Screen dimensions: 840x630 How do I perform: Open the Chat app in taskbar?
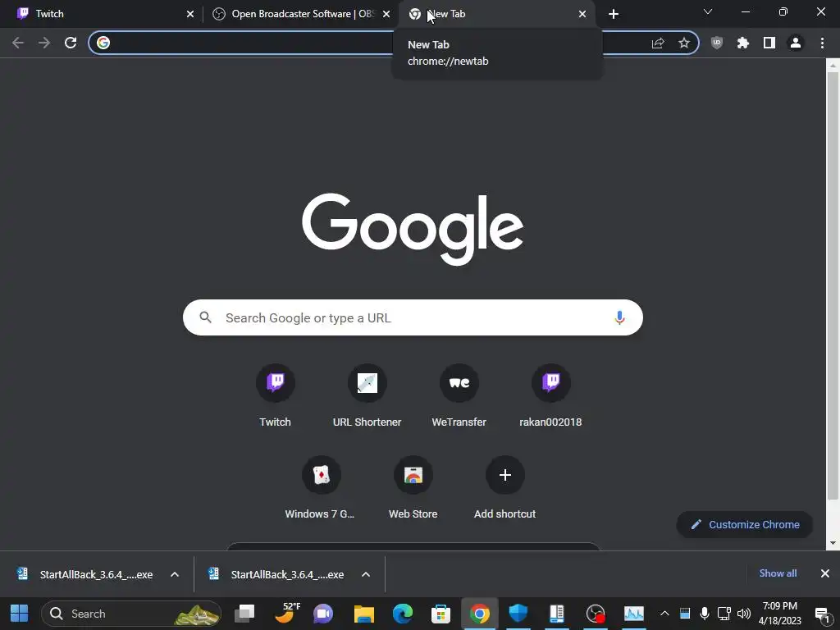tap(323, 614)
